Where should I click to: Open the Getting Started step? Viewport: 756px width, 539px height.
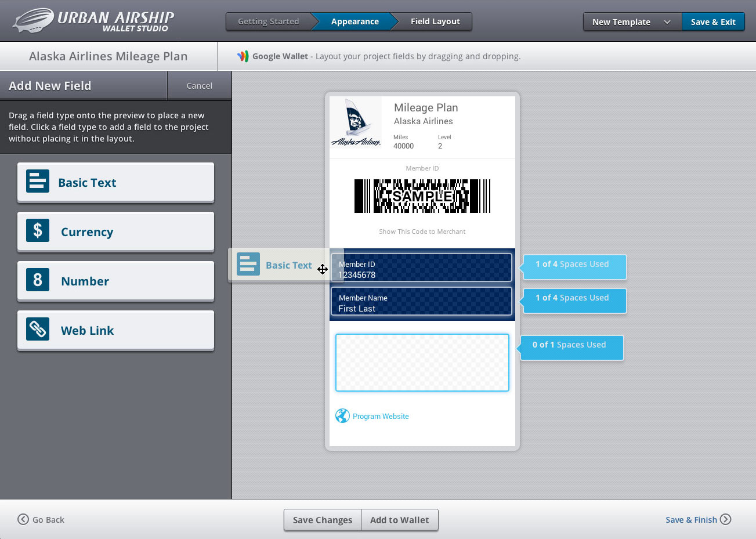coord(269,21)
